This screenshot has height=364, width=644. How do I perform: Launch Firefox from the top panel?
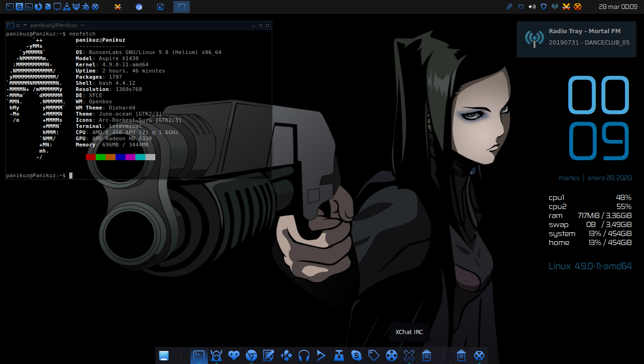pyautogui.click(x=38, y=7)
